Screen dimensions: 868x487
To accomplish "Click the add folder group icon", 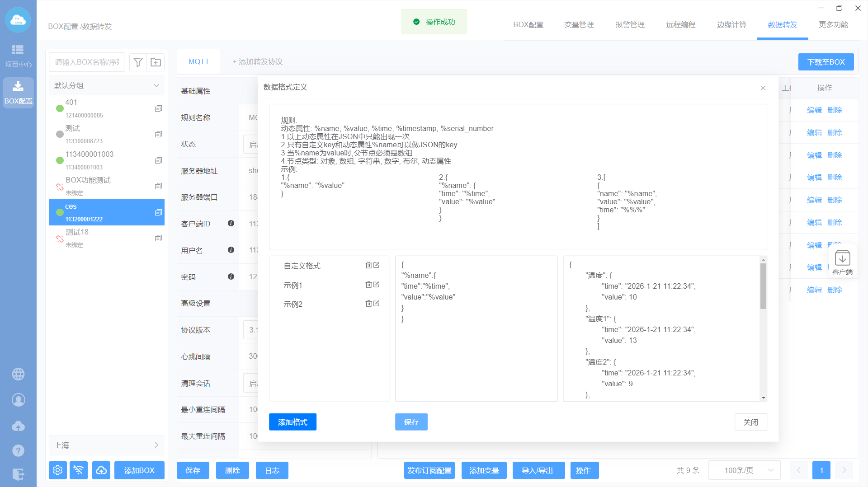I will pyautogui.click(x=156, y=62).
